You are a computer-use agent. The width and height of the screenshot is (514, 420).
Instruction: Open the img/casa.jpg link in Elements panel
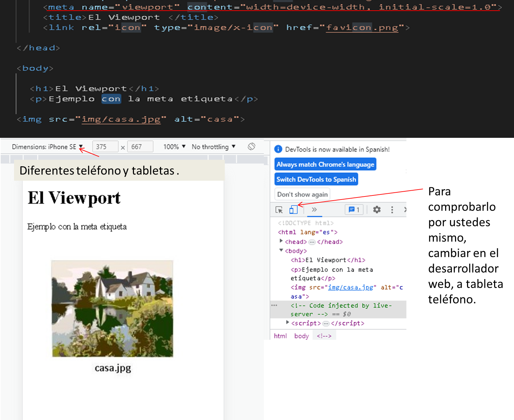point(350,287)
